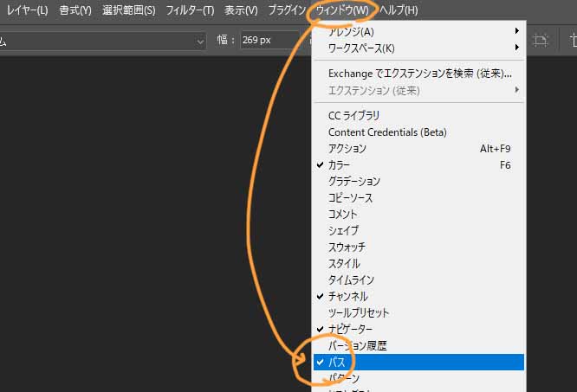
Task: Choose Content Credentials (Beta) entry
Action: (x=387, y=132)
